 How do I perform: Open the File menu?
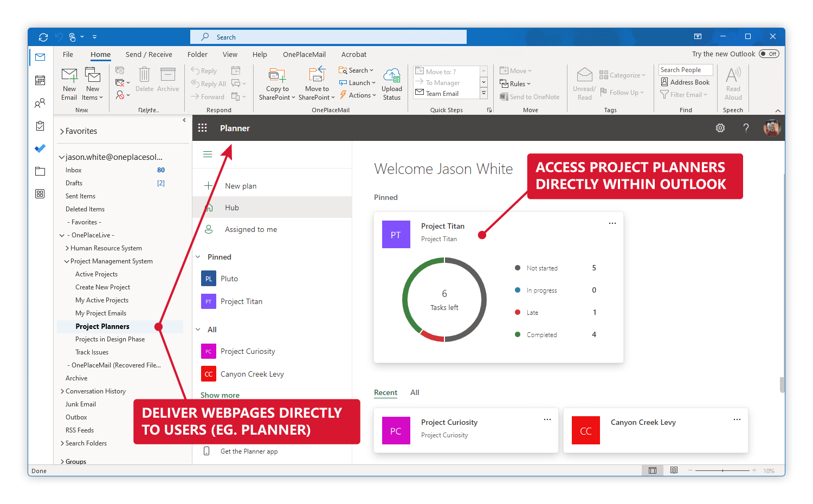point(68,54)
